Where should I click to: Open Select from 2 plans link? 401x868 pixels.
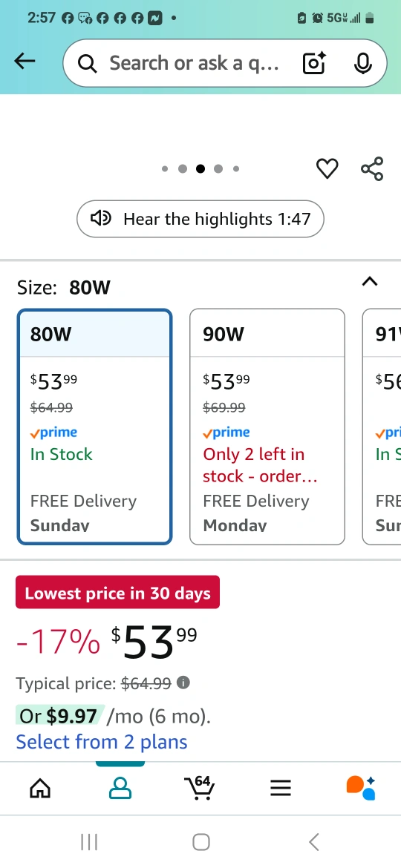102,742
